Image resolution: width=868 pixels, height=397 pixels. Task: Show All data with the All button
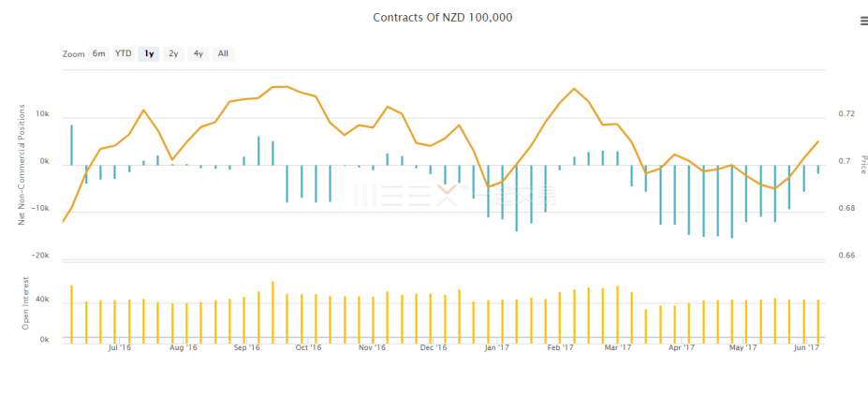click(223, 53)
